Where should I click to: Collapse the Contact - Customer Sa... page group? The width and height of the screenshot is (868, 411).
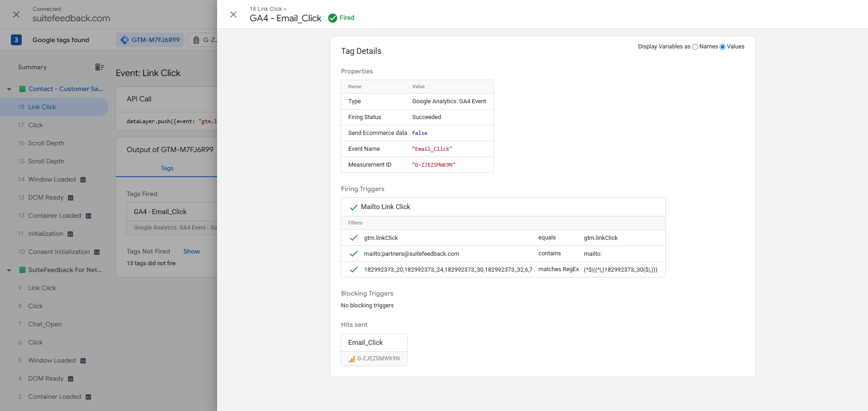tap(9, 89)
